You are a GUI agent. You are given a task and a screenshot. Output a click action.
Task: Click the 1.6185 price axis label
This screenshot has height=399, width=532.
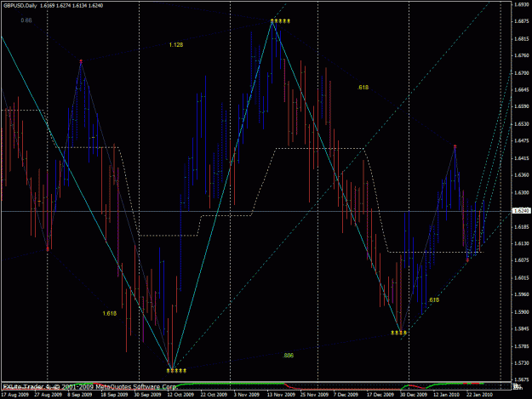(522, 226)
